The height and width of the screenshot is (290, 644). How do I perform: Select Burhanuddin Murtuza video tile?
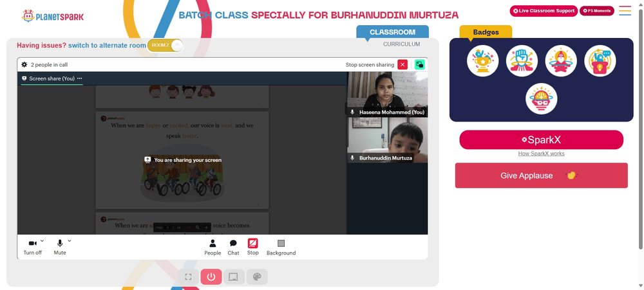point(387,140)
